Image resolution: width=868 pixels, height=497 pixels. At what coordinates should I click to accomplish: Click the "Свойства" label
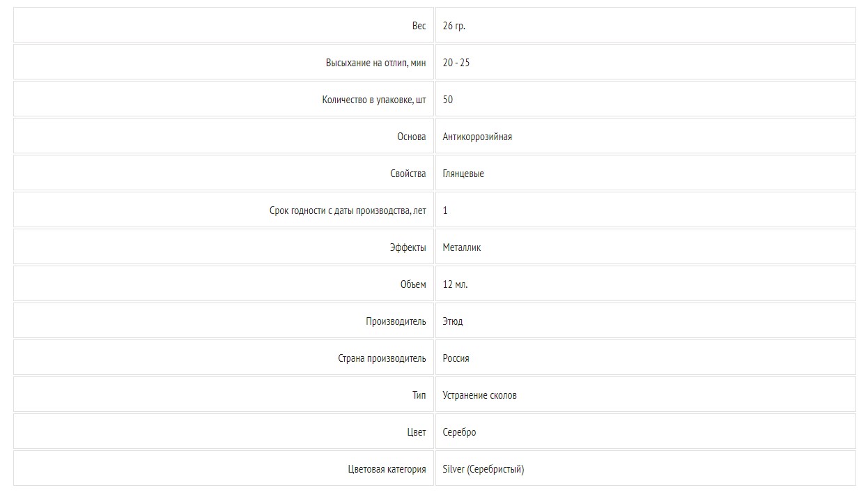coord(408,174)
